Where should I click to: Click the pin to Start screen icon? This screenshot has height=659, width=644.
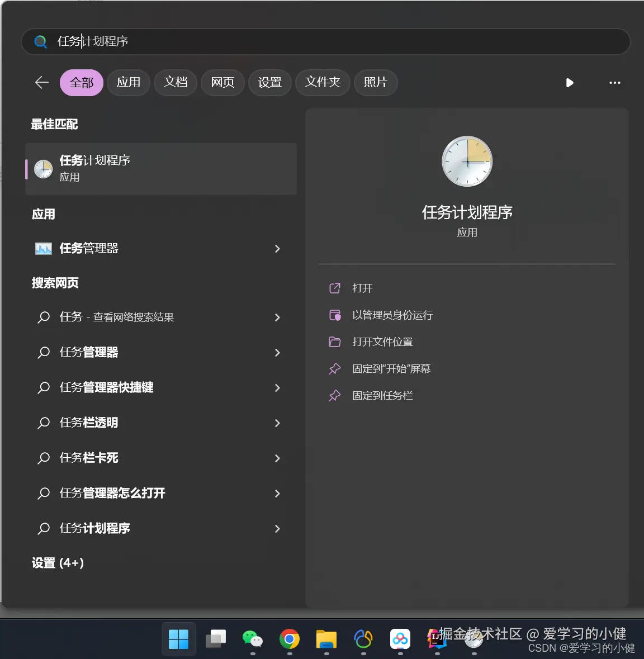[334, 368]
